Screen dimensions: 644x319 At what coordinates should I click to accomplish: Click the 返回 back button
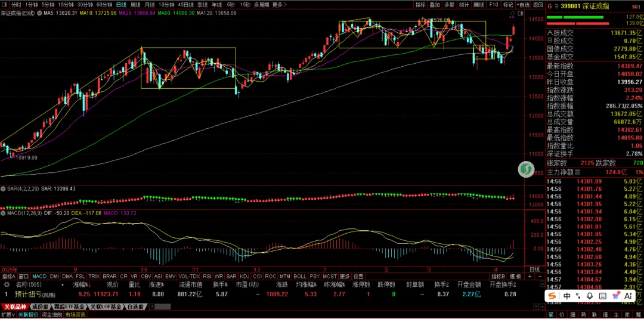point(538,5)
